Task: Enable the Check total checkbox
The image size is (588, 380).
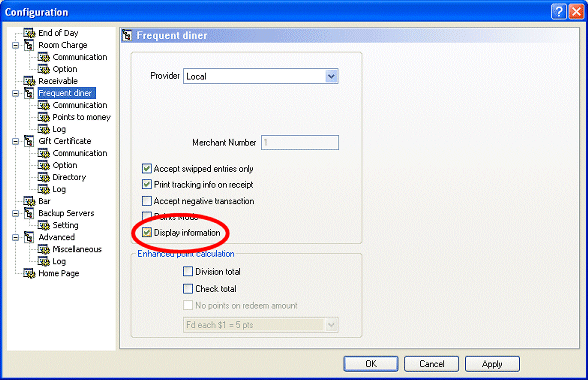Action: (x=188, y=288)
